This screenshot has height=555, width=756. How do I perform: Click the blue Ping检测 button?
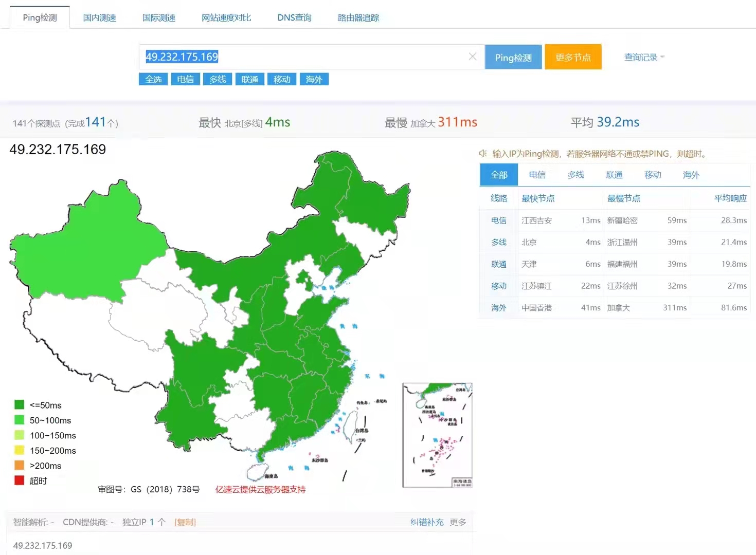[x=513, y=57]
